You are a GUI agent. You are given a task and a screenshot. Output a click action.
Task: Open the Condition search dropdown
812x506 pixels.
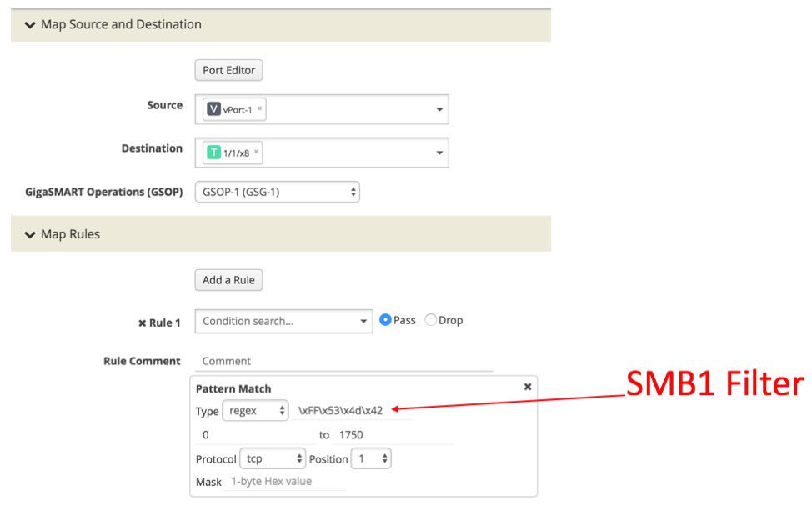coord(283,321)
